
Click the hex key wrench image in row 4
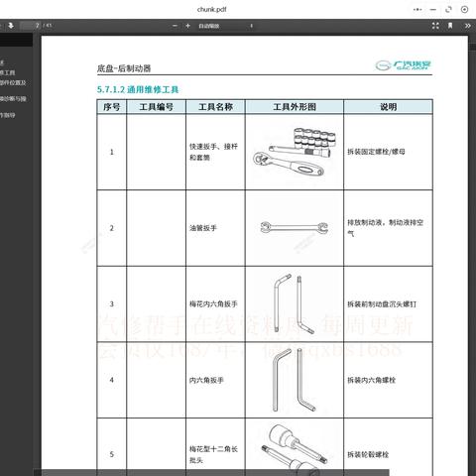(294, 380)
